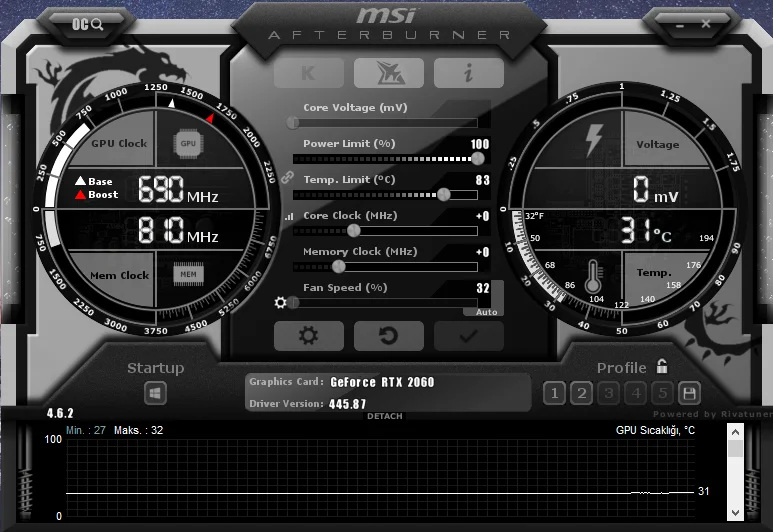
Task: Click DETACH to detach the monitor graph
Action: tap(385, 416)
